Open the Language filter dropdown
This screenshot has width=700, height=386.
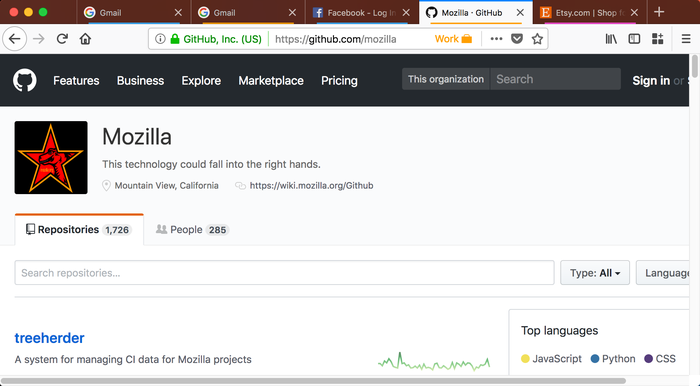coord(665,273)
